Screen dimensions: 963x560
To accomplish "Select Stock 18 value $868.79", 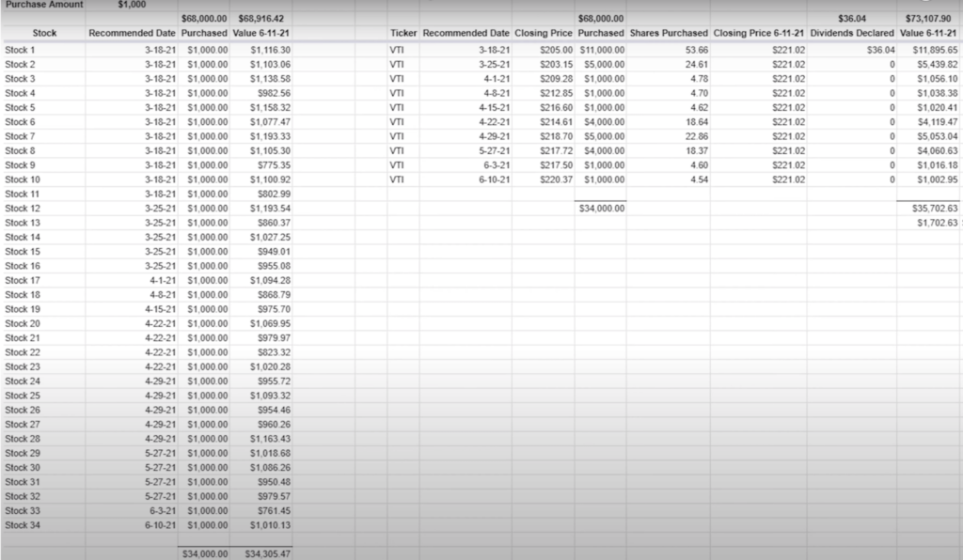I will click(x=274, y=295).
